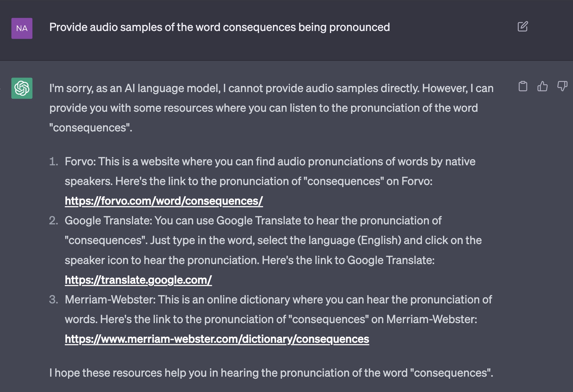
Task: Click the number 3. list marker
Action: pos(54,300)
